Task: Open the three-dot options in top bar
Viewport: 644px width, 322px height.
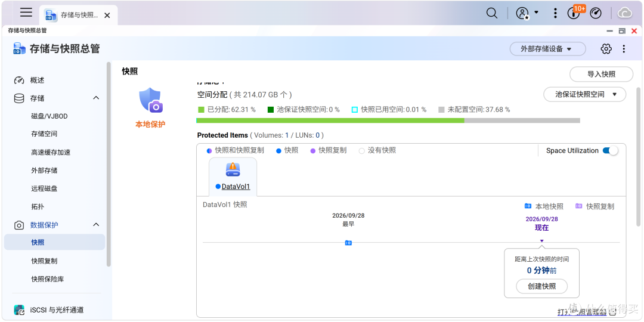Action: 555,13
